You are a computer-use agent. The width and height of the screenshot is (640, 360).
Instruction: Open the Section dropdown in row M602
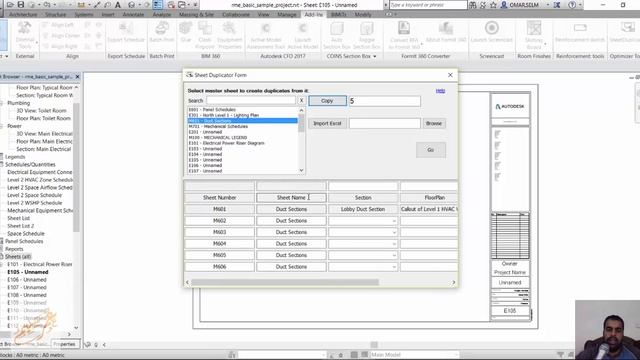(394, 221)
